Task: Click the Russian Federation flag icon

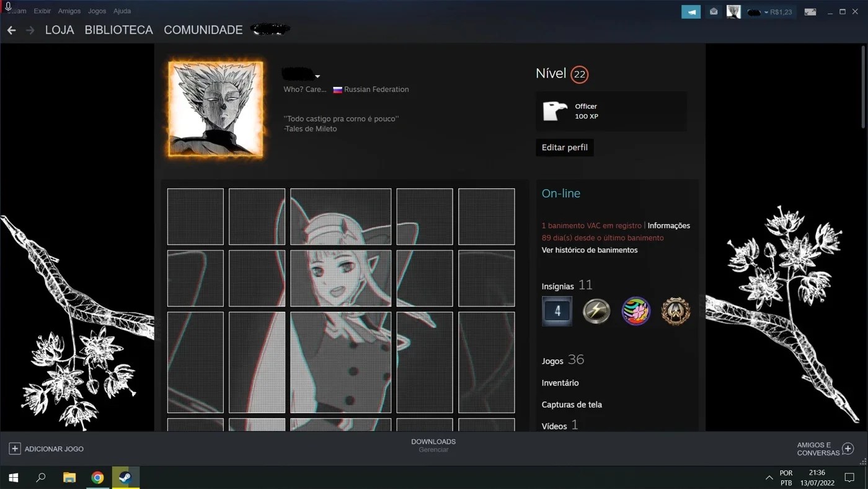Action: [x=337, y=89]
